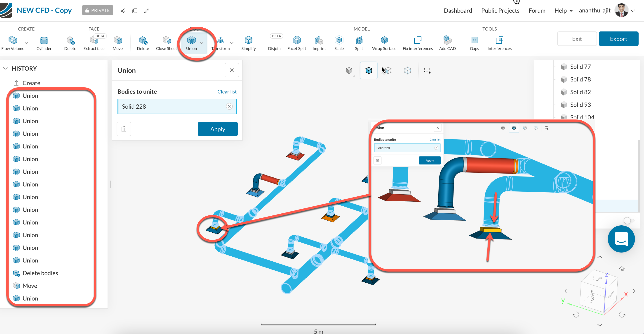Go to Public Projects

coord(500,10)
